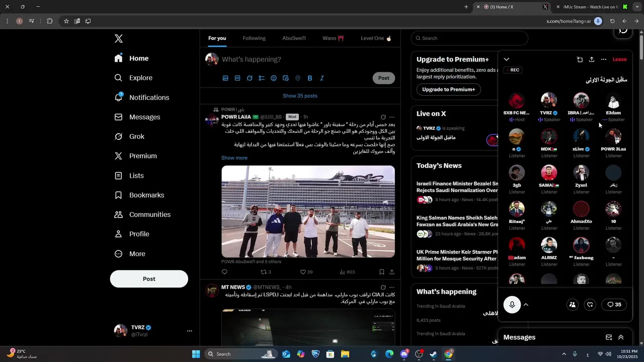Click Upgrade to Premium+ button
This screenshot has height=362, width=644.
[448, 89]
